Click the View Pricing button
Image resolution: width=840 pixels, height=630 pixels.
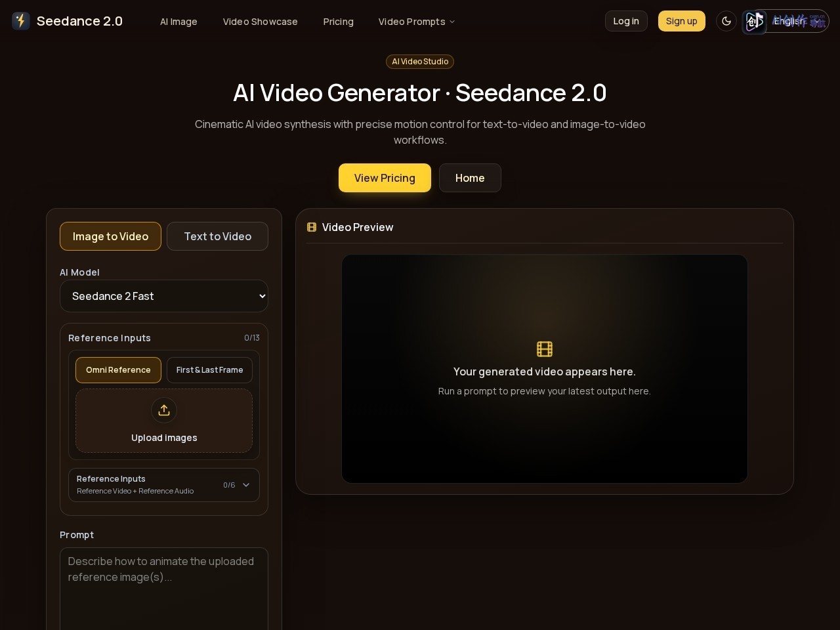[385, 178]
